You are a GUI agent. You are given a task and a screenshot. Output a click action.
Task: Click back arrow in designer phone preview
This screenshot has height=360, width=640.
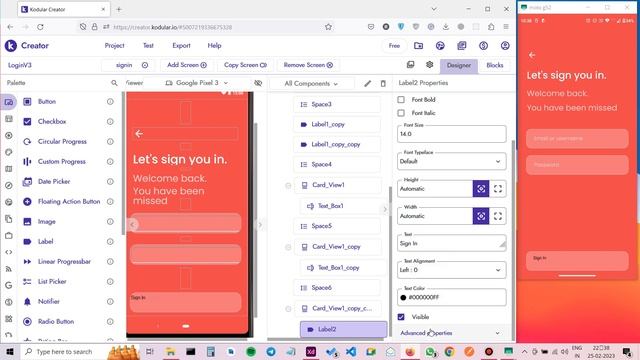tap(139, 133)
